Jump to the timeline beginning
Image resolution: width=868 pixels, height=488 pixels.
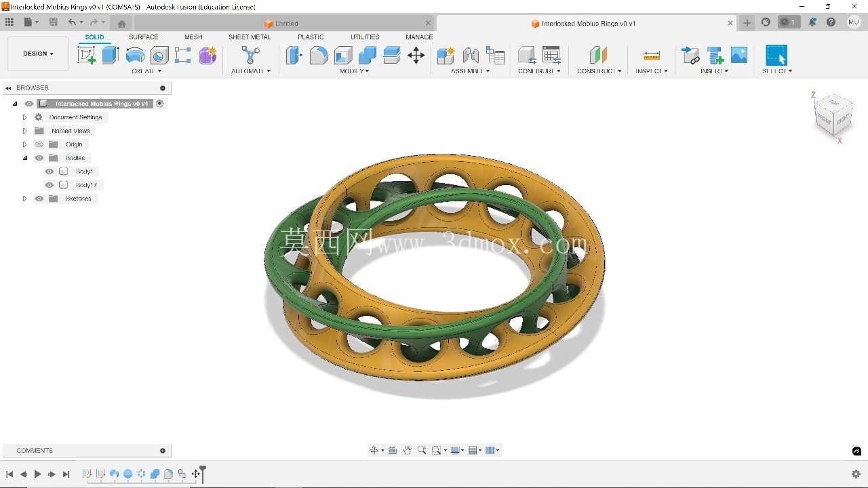point(9,474)
